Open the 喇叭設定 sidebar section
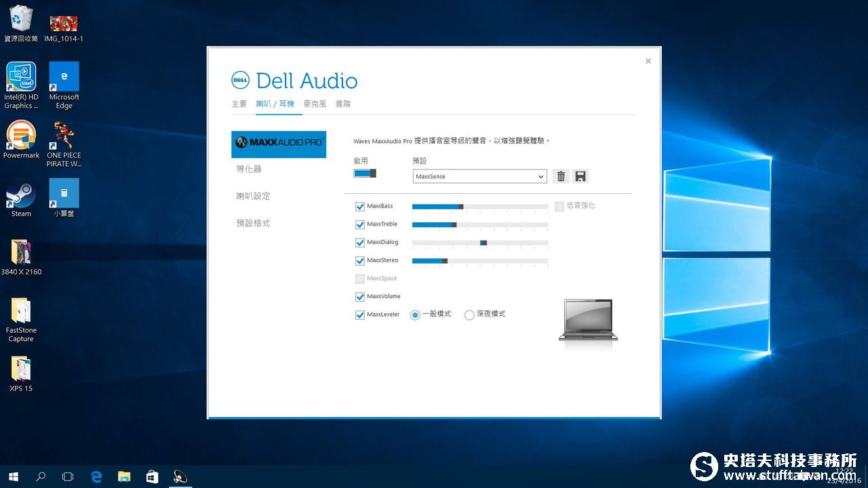 (253, 196)
